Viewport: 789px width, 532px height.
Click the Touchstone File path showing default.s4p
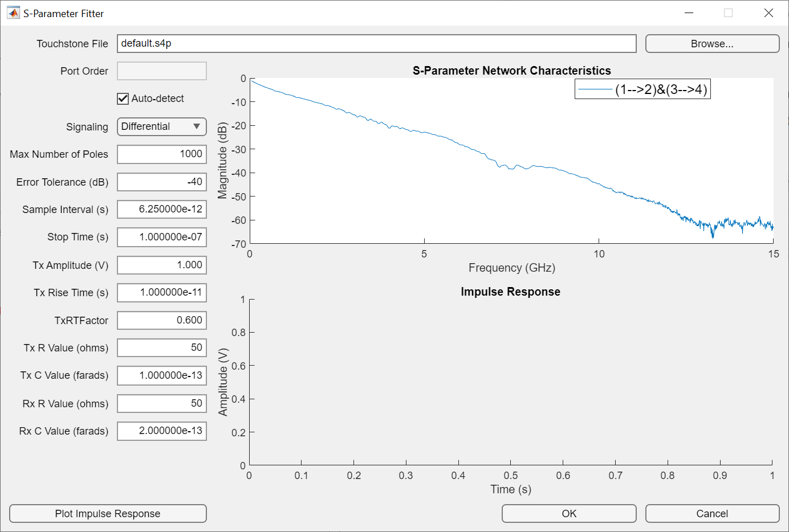(x=376, y=43)
